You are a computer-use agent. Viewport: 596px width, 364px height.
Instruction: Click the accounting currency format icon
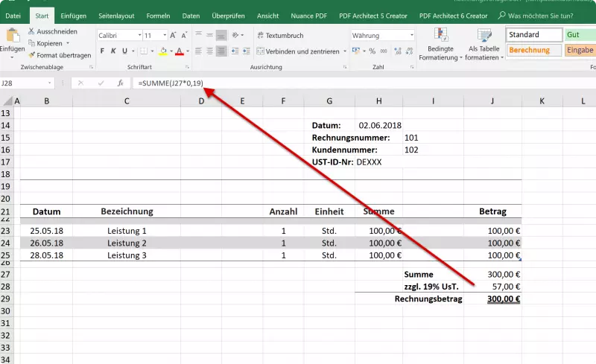356,51
